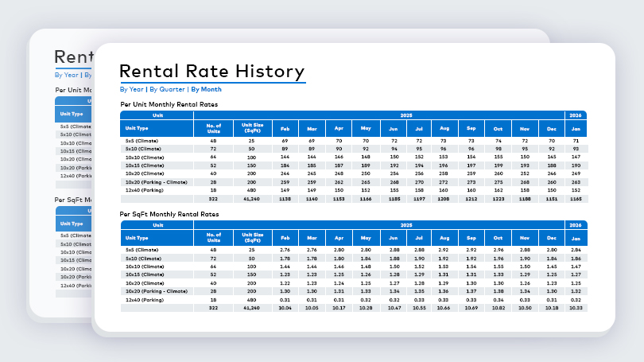644x362 pixels.
Task: Click the Per SqFt Monthly Rental Rates title
Action: click(169, 214)
